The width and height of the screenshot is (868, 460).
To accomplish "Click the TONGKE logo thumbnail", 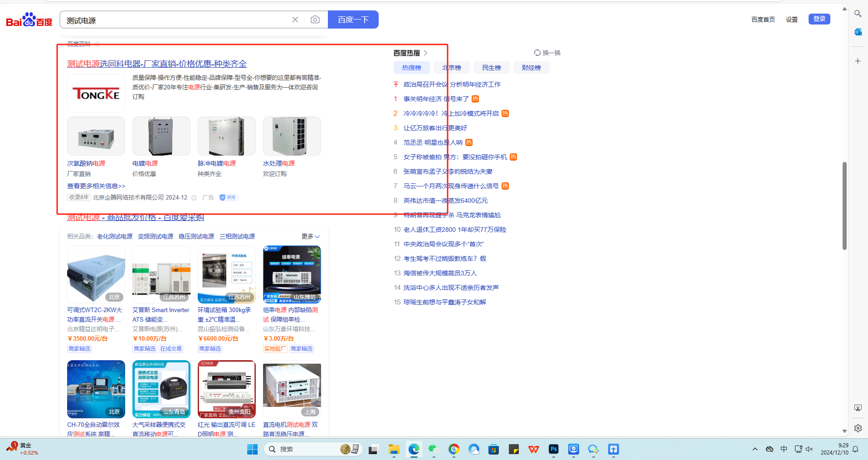I will tap(96, 93).
